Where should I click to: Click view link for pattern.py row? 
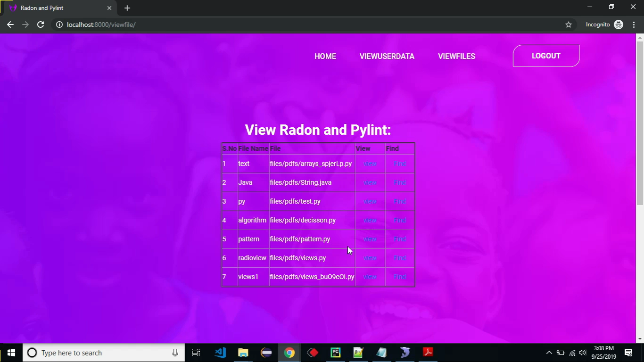coord(370,239)
